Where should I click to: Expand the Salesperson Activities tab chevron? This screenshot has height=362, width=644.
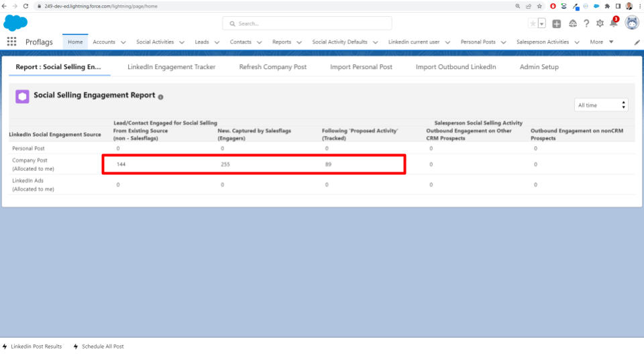pyautogui.click(x=577, y=42)
